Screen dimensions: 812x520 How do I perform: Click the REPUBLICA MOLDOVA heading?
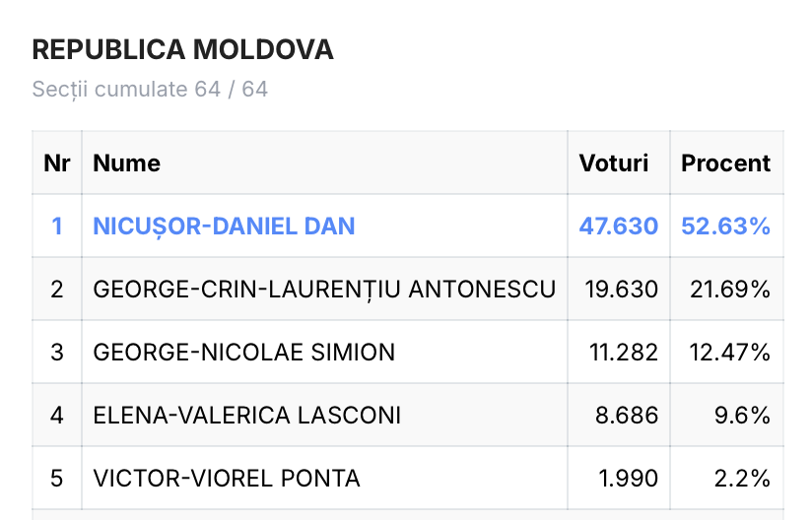click(183, 49)
